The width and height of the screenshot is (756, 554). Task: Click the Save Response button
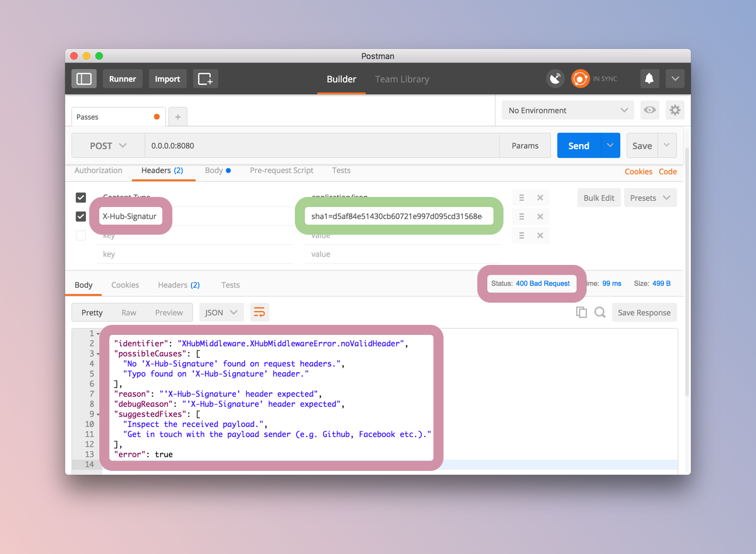pyautogui.click(x=644, y=312)
